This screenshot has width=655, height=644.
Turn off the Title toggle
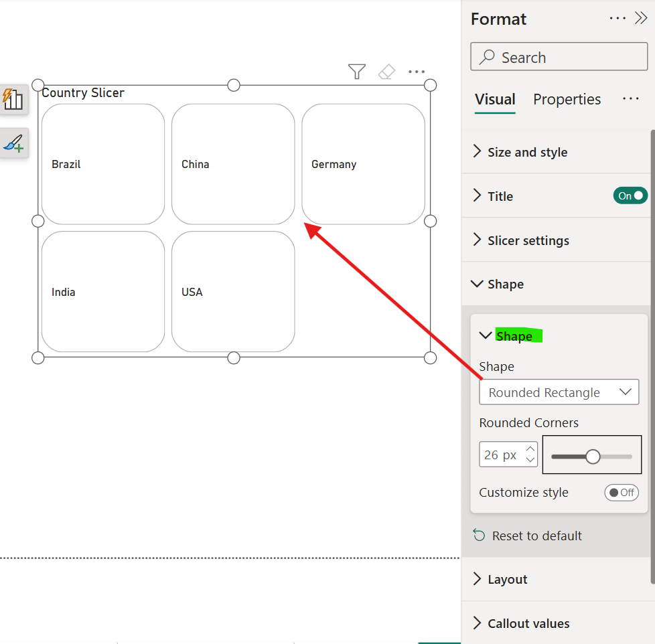[x=630, y=195]
